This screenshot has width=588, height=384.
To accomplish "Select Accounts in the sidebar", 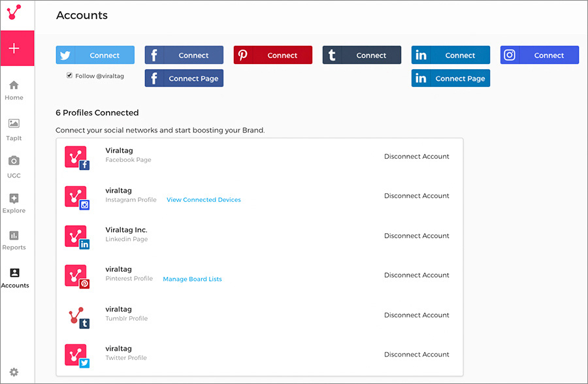I will [14, 278].
